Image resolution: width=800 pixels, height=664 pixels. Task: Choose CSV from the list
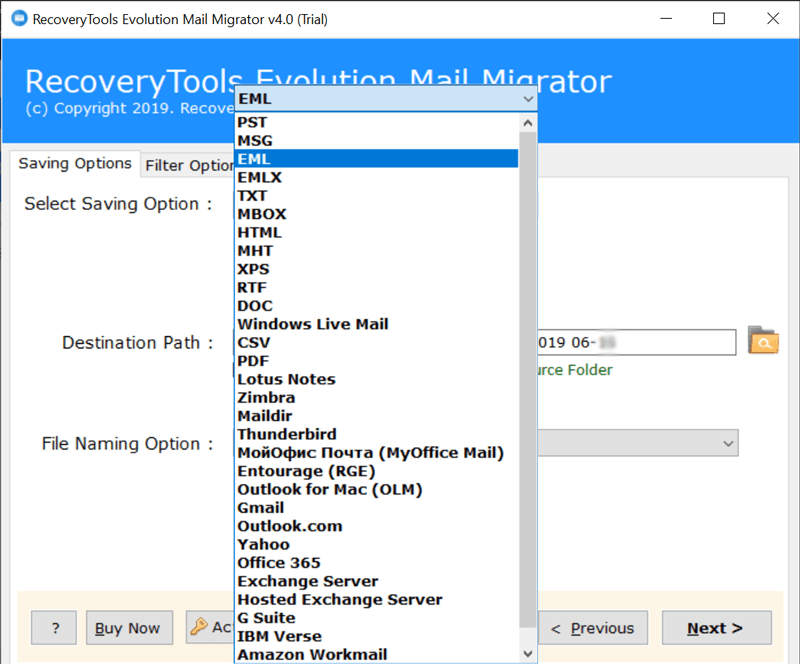pos(377,342)
